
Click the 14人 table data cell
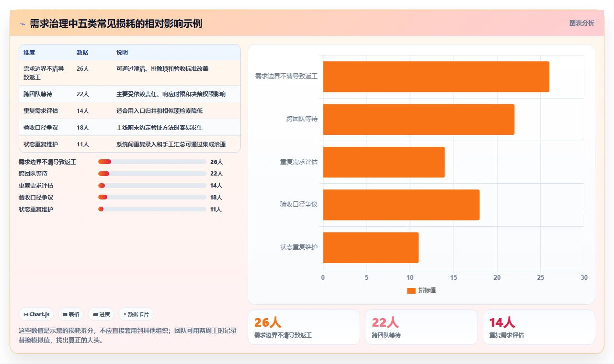coord(83,110)
